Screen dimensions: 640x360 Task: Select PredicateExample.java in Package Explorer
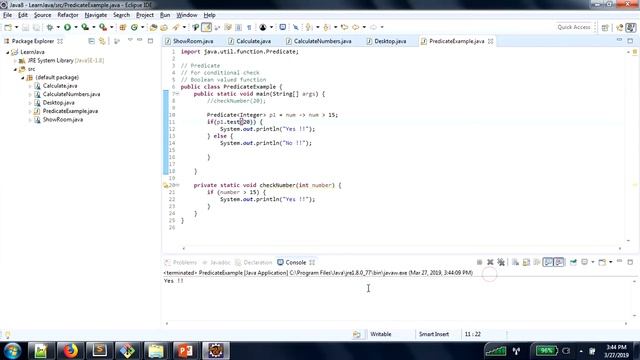[70, 111]
